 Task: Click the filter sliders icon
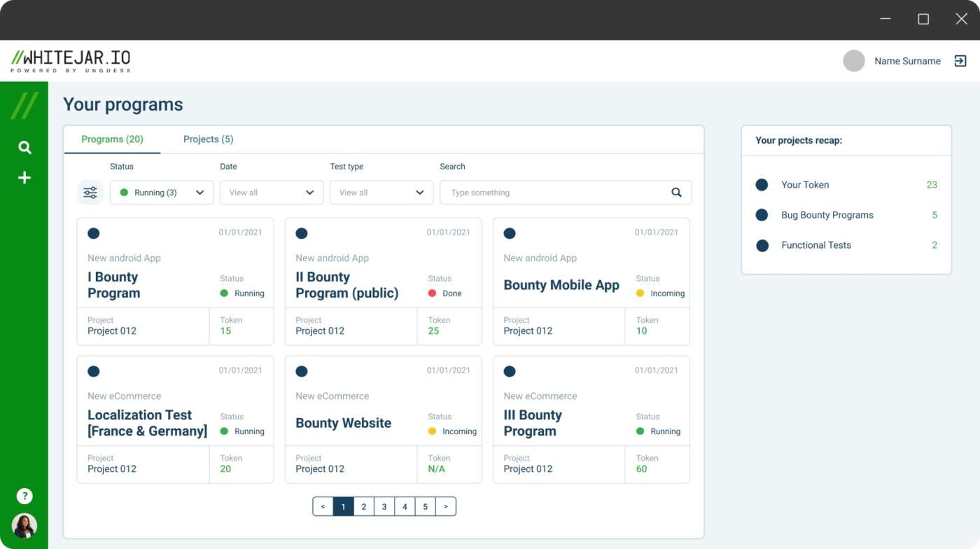tap(90, 193)
